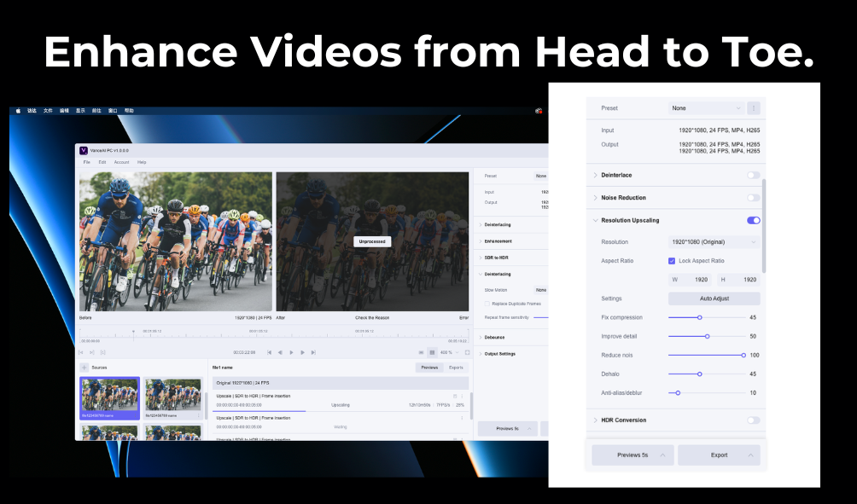Click the save icon on the Upscaling job row
Viewport: 857px width, 504px height.
coord(455,397)
